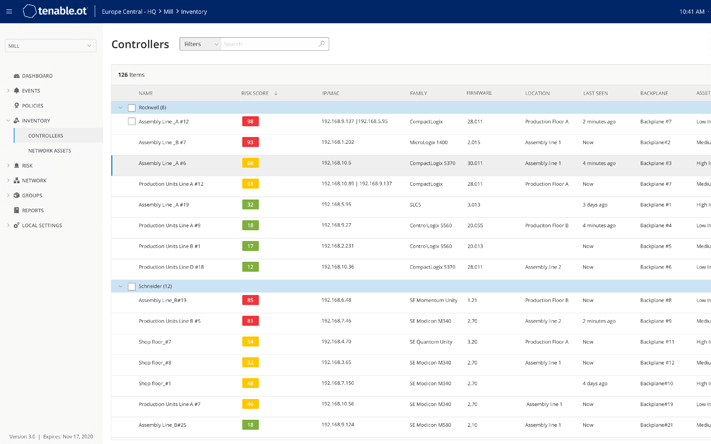The height and width of the screenshot is (444, 711).
Task: Check the Assembly Line_A #12 row checkbox
Action: (x=131, y=122)
